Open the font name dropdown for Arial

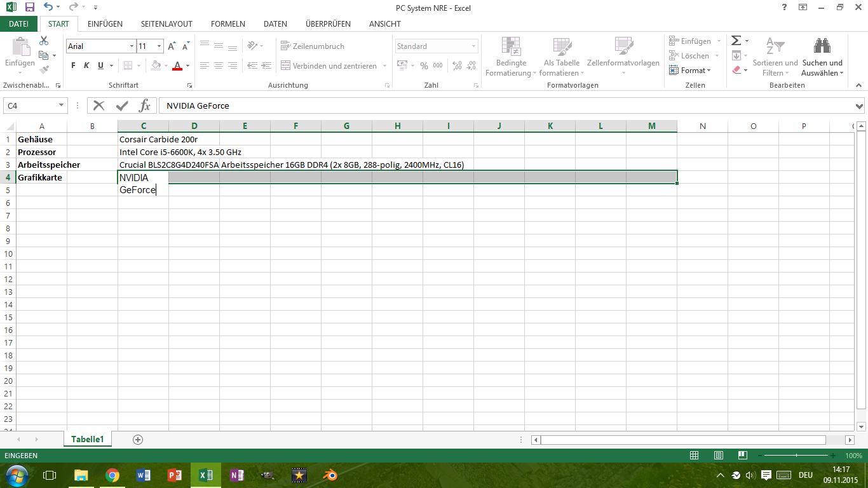click(132, 46)
